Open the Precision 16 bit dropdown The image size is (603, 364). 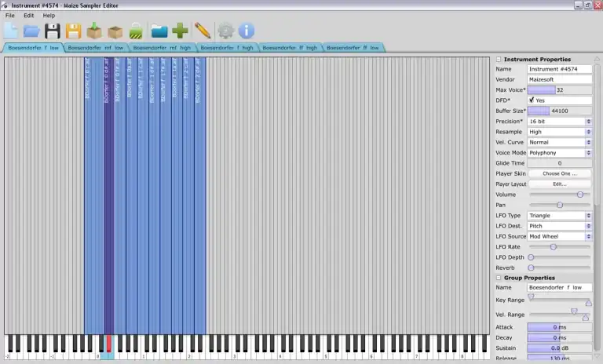[560, 121]
